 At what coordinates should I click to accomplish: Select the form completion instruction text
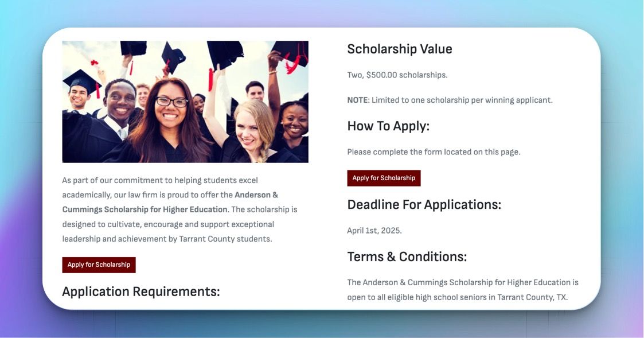click(x=434, y=151)
